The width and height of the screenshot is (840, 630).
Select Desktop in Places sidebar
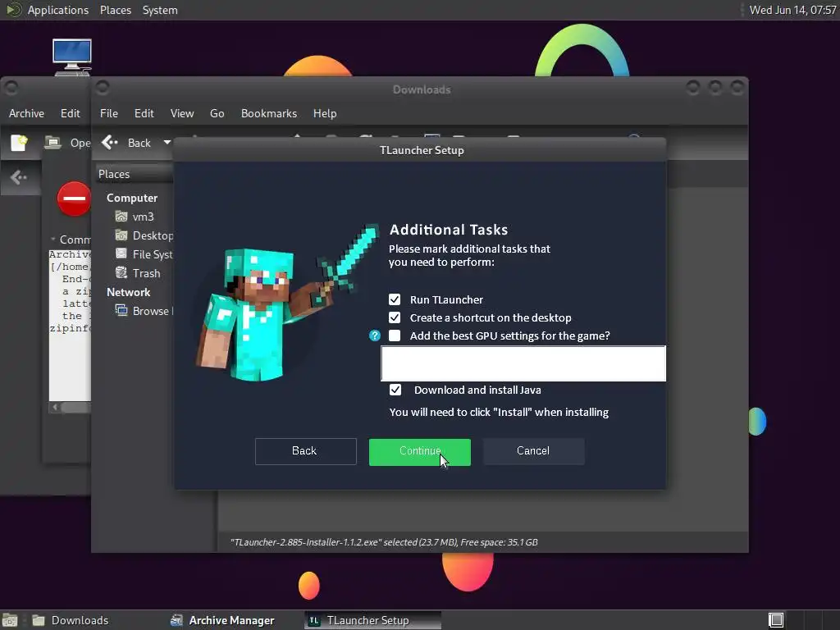[153, 235]
